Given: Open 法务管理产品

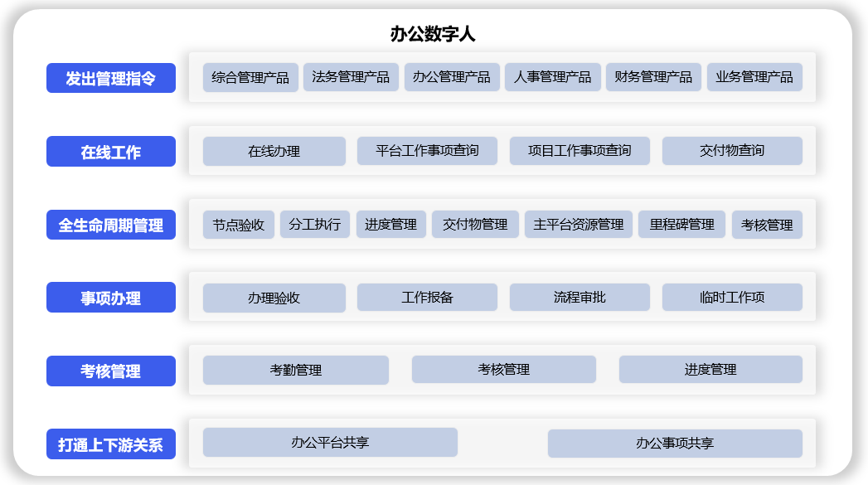Looking at the screenshot, I should (x=351, y=77).
